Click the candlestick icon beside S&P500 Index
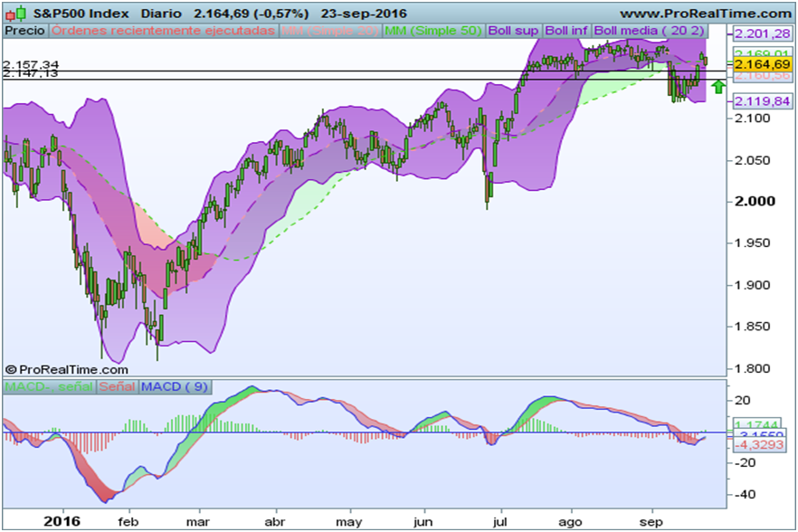The height and width of the screenshot is (532, 798). point(15,13)
